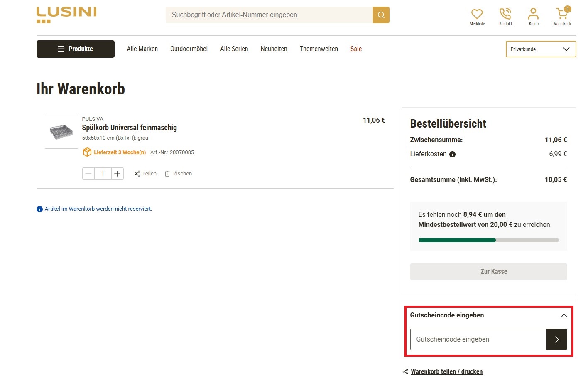Screen dimensions: 588x381
Task: Click the minimum order progress bar
Action: (x=488, y=240)
